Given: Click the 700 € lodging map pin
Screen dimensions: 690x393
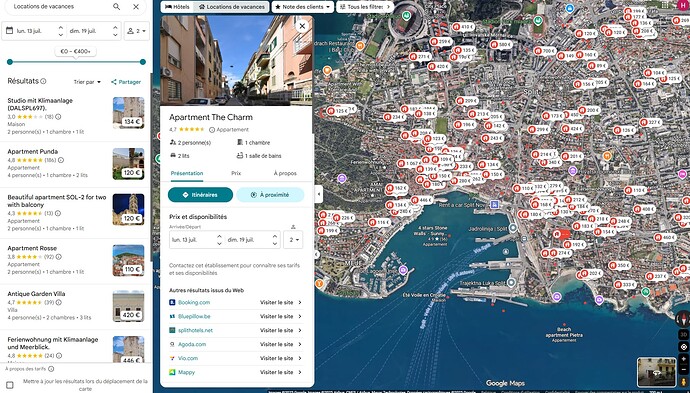Looking at the screenshot, I should point(545,51).
